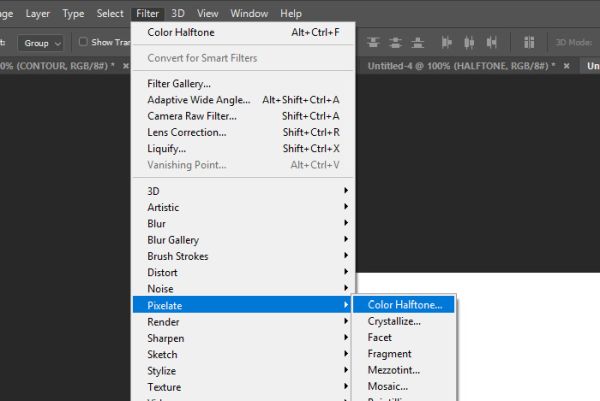
Task: Close the Untitled-4 HALFTONE document tab
Action: click(567, 66)
